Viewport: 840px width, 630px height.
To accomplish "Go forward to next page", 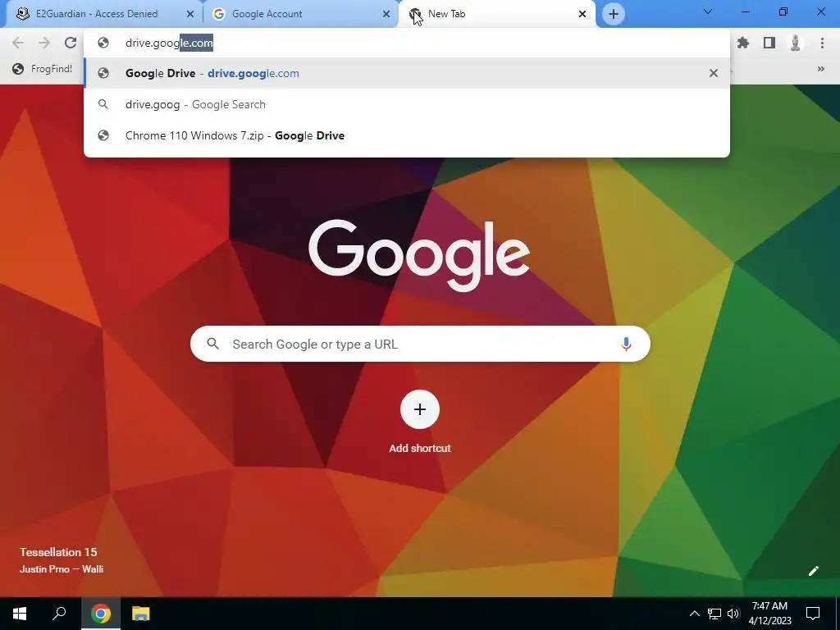I will coord(44,43).
